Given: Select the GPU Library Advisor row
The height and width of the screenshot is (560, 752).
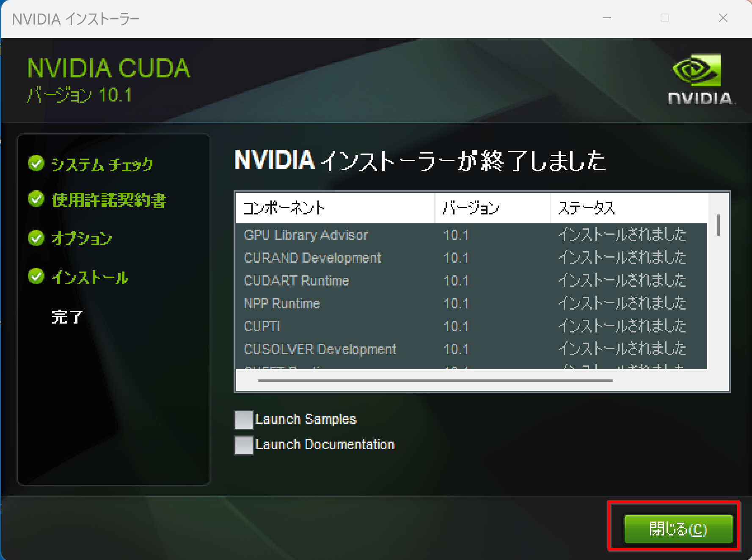Looking at the screenshot, I should pyautogui.click(x=471, y=235).
